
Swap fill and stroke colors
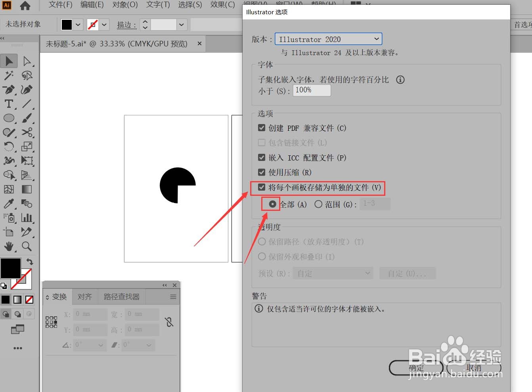tap(30, 262)
